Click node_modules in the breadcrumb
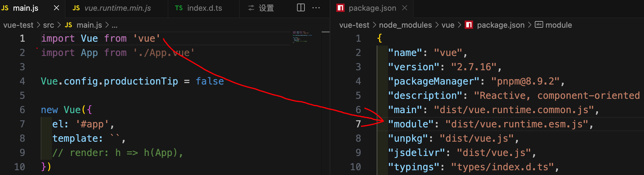Screen dimensions: 644x175 click(x=405, y=25)
